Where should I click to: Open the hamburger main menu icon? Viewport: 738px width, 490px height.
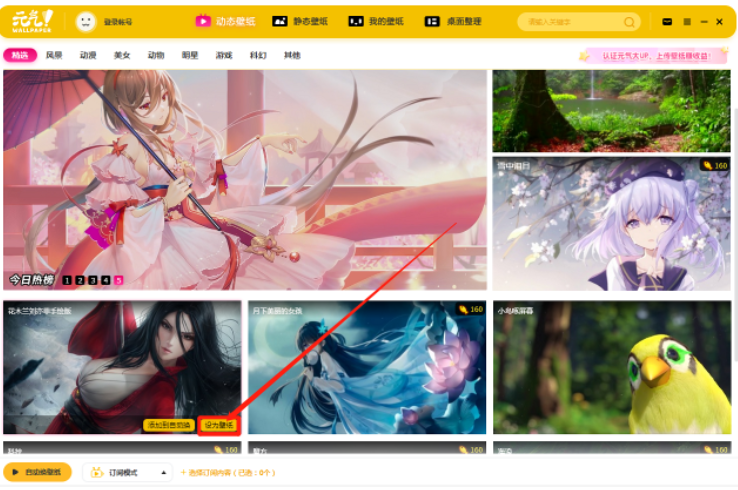pyautogui.click(x=687, y=21)
